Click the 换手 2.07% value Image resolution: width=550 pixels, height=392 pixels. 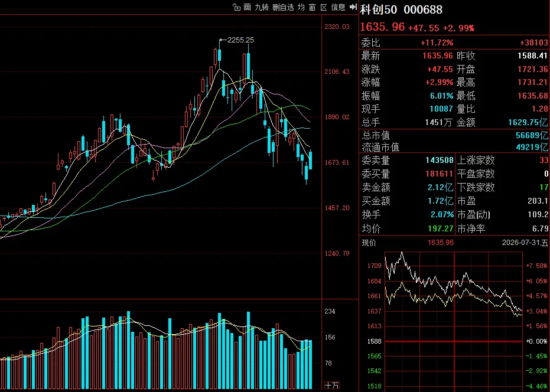pyautogui.click(x=442, y=214)
